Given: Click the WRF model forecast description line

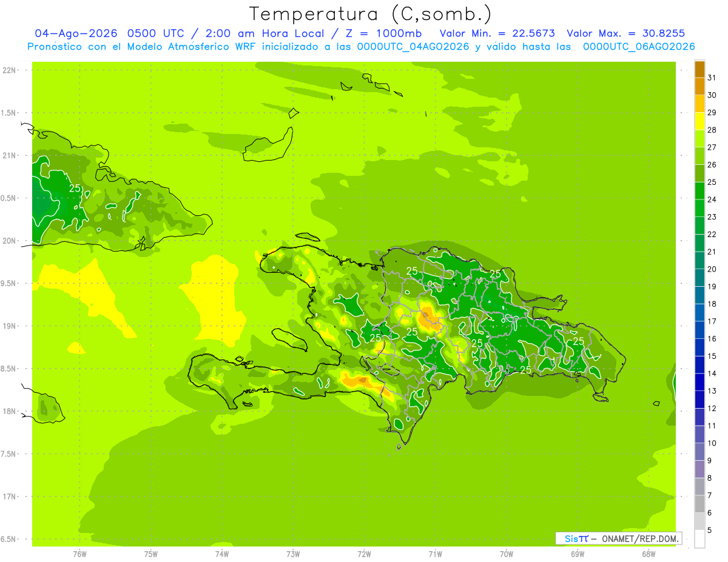Looking at the screenshot, I should click(361, 47).
